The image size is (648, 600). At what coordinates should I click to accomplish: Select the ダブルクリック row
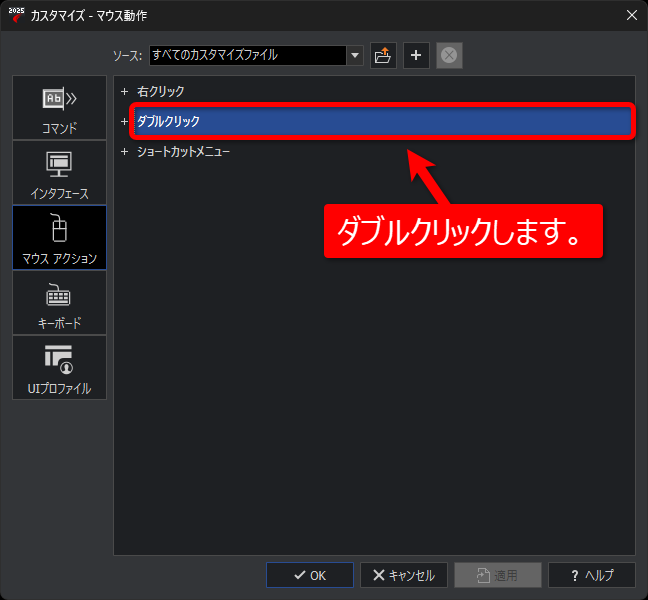[x=383, y=121]
